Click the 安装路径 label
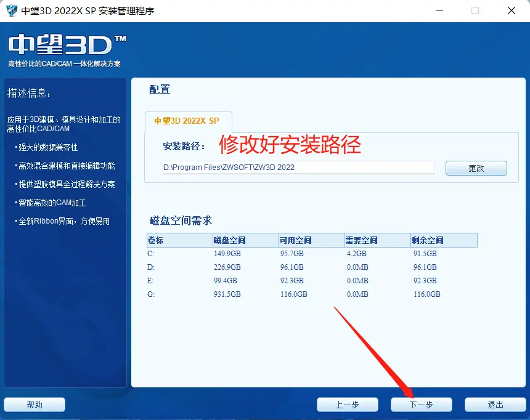 click(184, 147)
